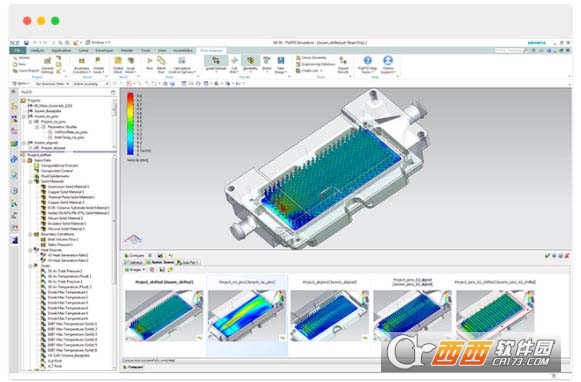Open the History clock in the resource bar
Screen dimensions: 581x382
pos(14,191)
